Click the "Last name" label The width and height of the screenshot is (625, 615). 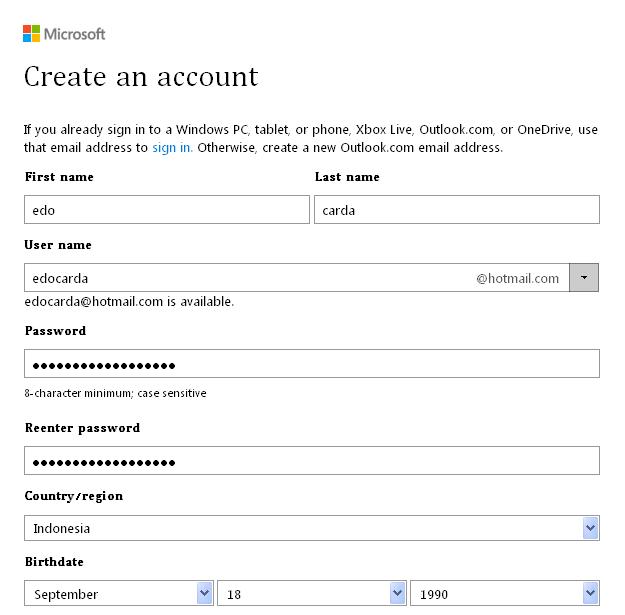tap(347, 177)
